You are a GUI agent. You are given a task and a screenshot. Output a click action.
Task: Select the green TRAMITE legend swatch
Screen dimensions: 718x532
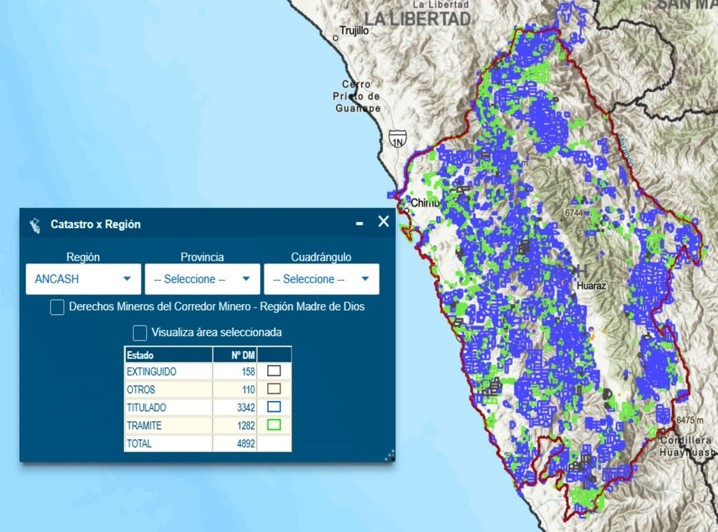(274, 426)
